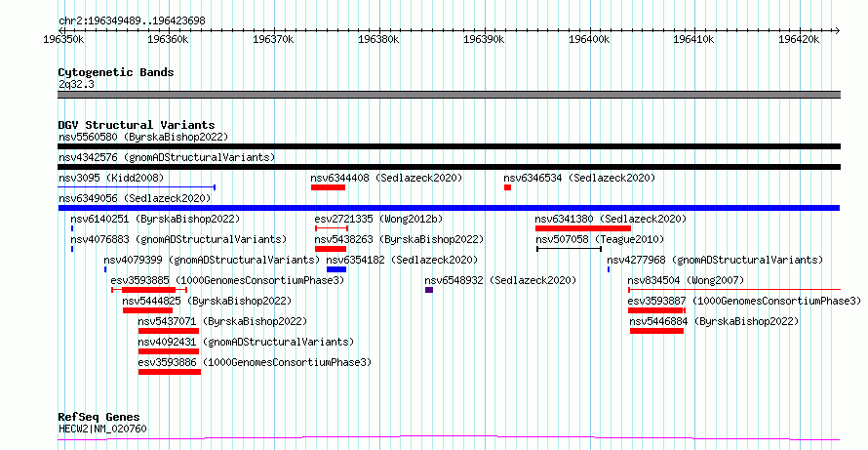
Task: Select the nsv6344408 (Sedlazeck2020) label
Action: pos(386,178)
